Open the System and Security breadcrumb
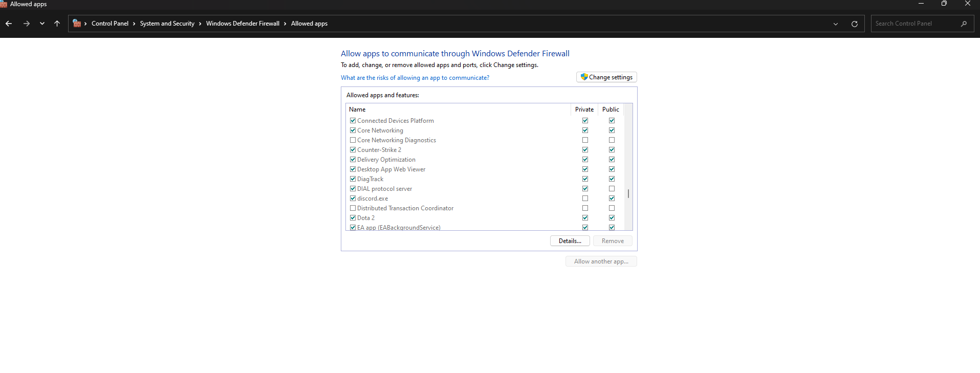The width and height of the screenshot is (980, 373). tap(167, 24)
